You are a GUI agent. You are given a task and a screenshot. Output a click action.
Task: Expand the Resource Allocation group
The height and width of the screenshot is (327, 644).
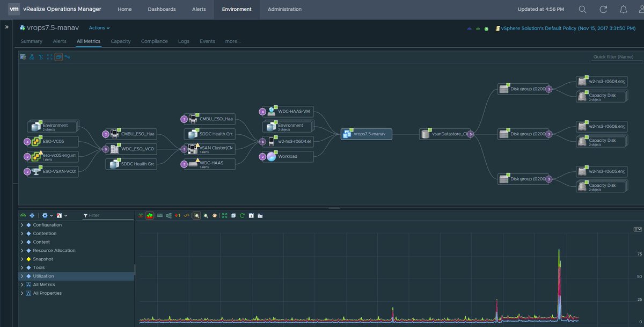point(22,251)
